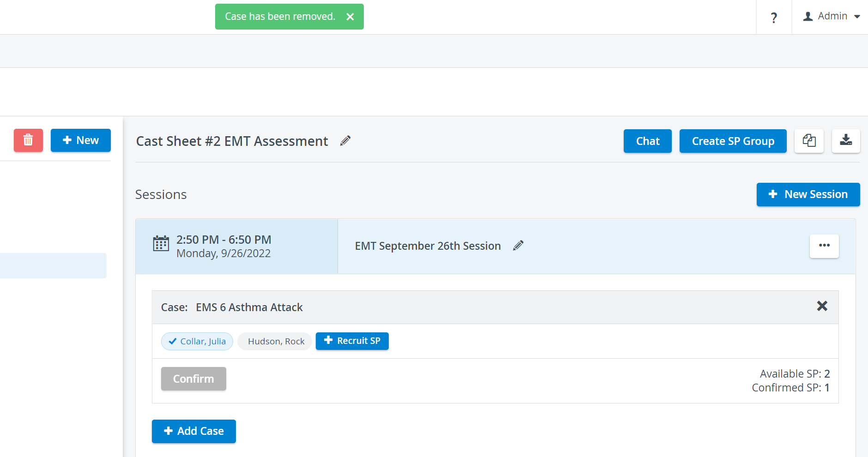Image resolution: width=868 pixels, height=457 pixels.
Task: Open the session three-dots options menu
Action: pos(824,246)
